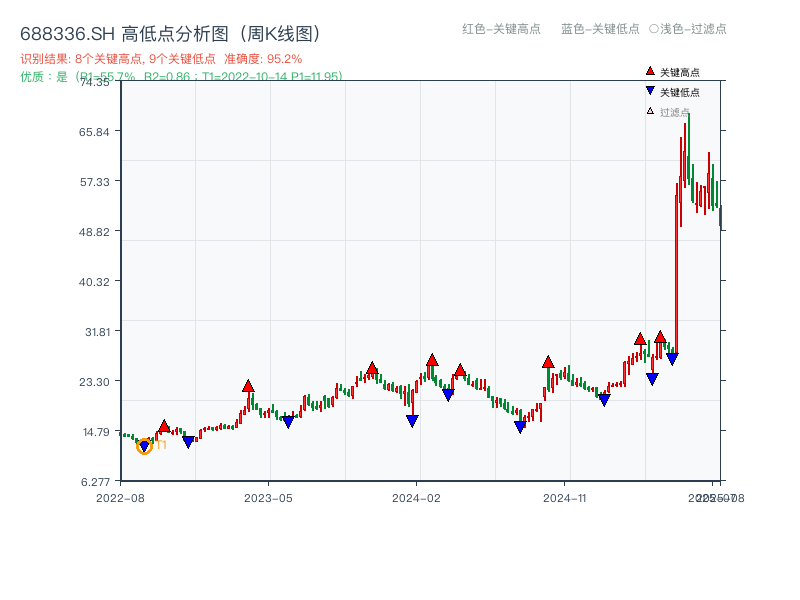Click the 浅色-过滤点 header legend text

click(693, 29)
